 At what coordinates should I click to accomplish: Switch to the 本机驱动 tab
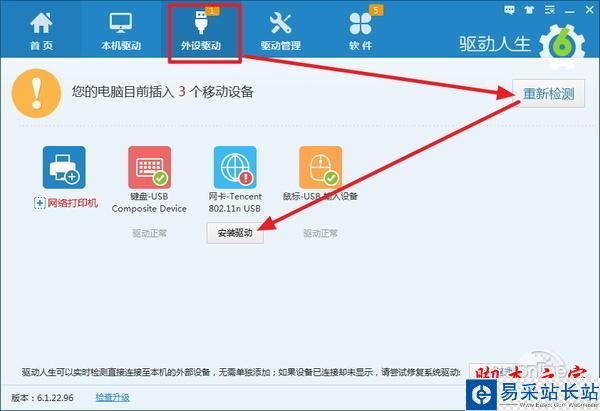pyautogui.click(x=121, y=31)
